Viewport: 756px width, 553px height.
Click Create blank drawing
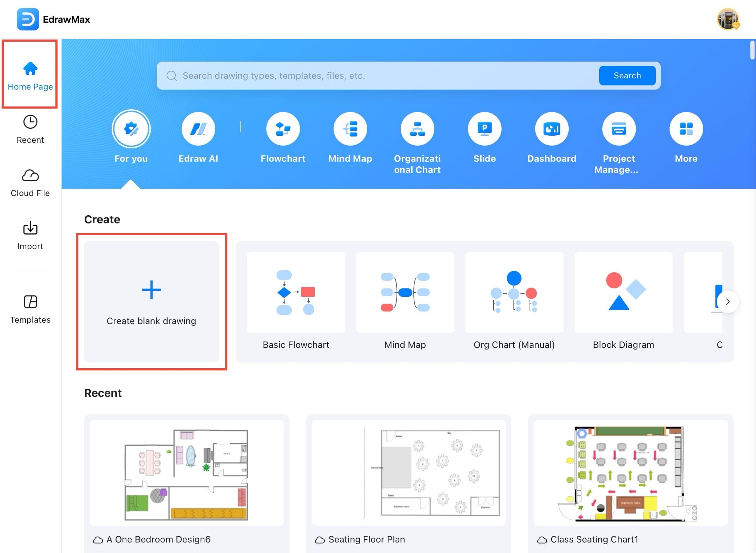click(151, 301)
